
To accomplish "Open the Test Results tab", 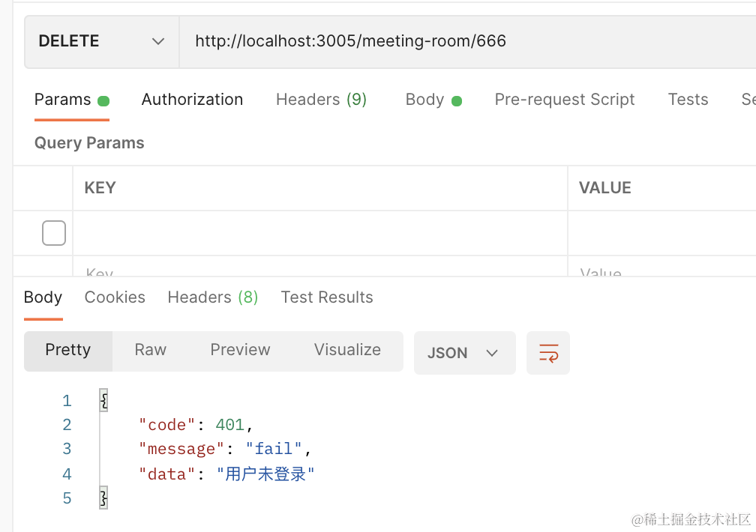I will click(326, 297).
